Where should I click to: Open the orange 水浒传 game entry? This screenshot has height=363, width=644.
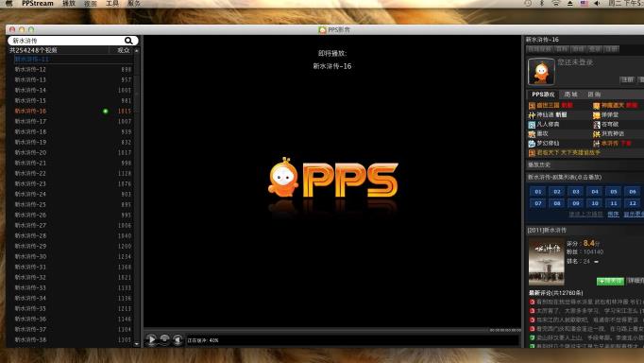[x=612, y=143]
